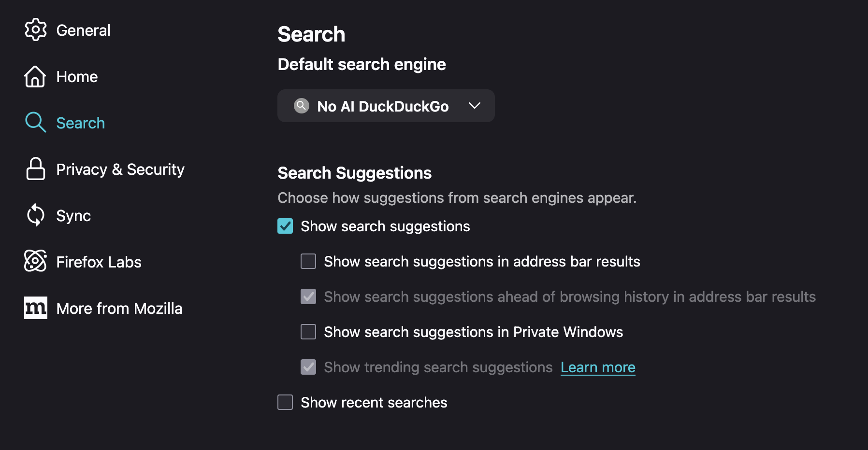The image size is (868, 450).
Task: Click the Sync arrows icon
Action: click(x=35, y=215)
